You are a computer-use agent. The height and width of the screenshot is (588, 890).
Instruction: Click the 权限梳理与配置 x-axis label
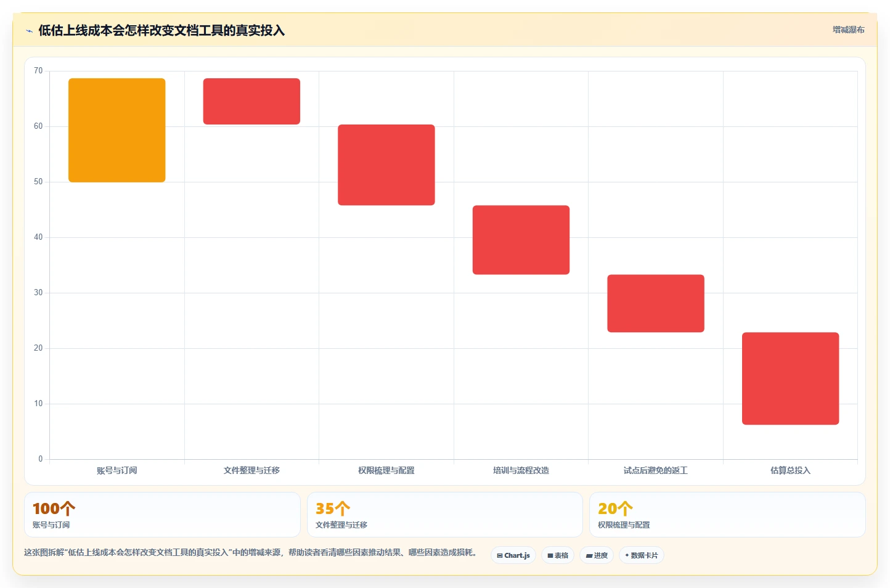pyautogui.click(x=386, y=470)
